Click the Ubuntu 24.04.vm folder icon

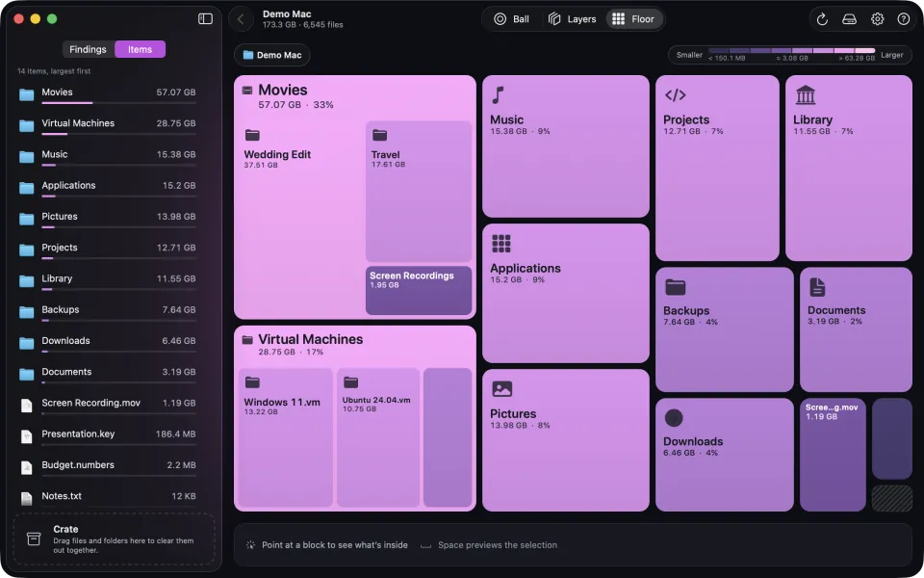click(350, 382)
